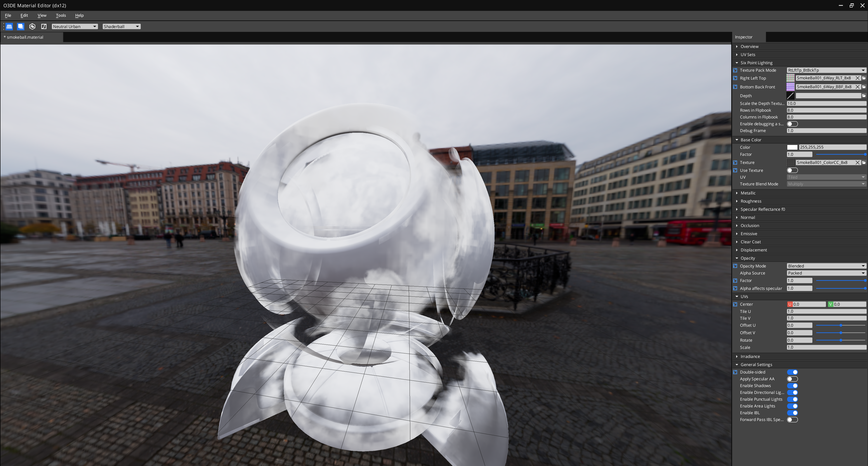Open the Shaderball model preset dropdown
The width and height of the screenshot is (868, 466).
point(121,27)
